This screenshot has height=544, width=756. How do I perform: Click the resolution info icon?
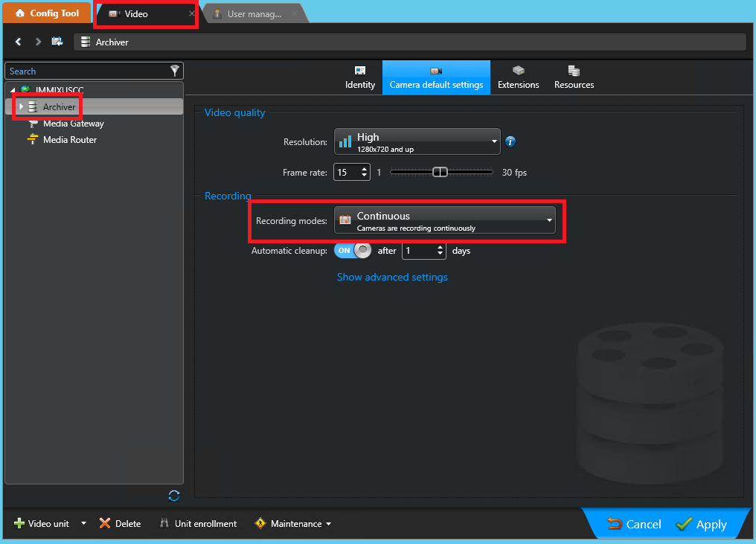click(x=510, y=142)
